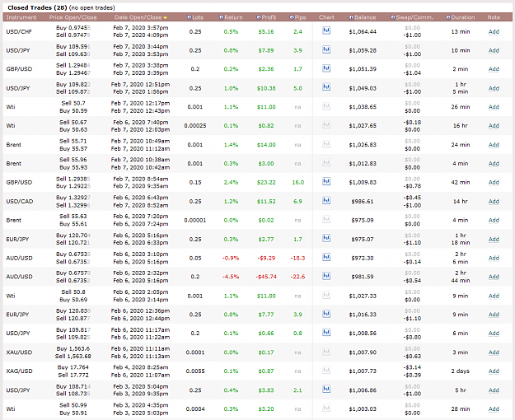Screen dimensions: 515x420
Task: View chart for USD/JPY trade at $1,006.86 balance
Action: pyautogui.click(x=326, y=390)
